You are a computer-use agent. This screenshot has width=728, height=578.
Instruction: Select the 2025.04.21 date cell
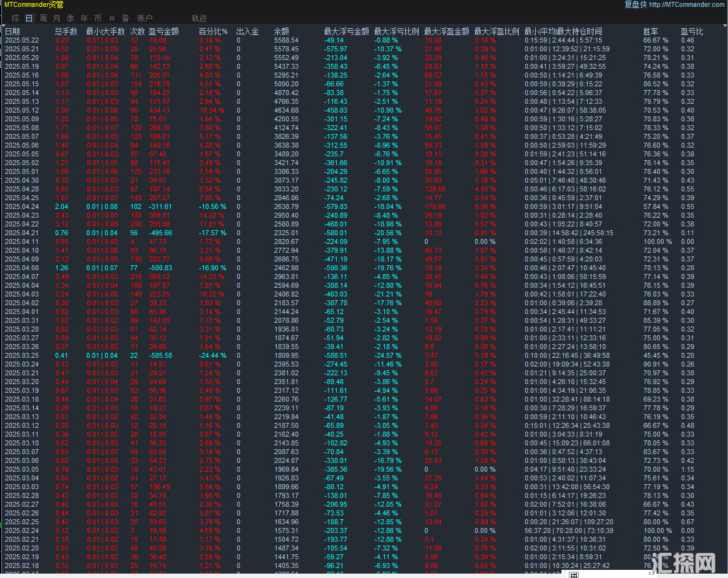pos(22,233)
